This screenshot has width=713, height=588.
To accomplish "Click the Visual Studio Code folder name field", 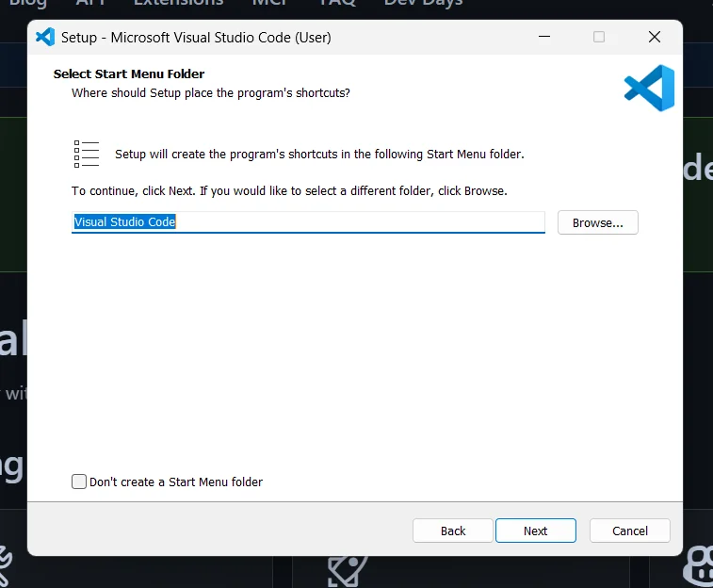I will 308,222.
